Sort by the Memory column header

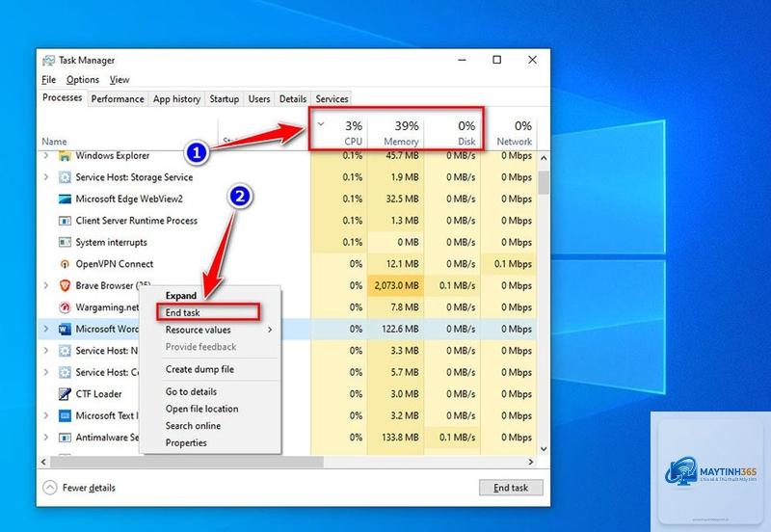pos(395,133)
